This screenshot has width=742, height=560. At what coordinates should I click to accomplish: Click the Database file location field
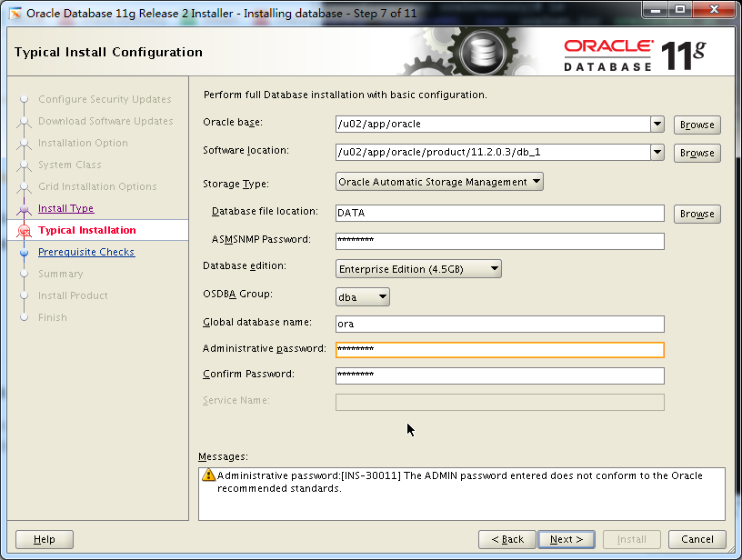click(500, 213)
